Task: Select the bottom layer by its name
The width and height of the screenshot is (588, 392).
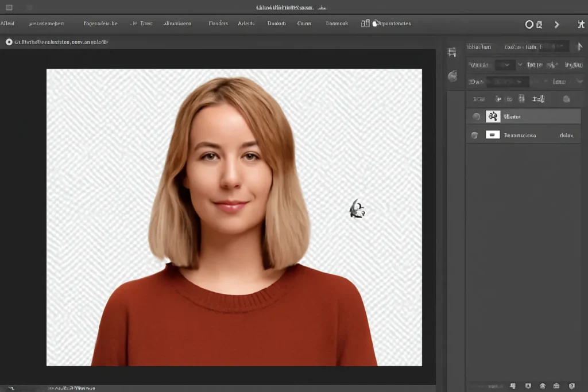Action: pyautogui.click(x=520, y=135)
